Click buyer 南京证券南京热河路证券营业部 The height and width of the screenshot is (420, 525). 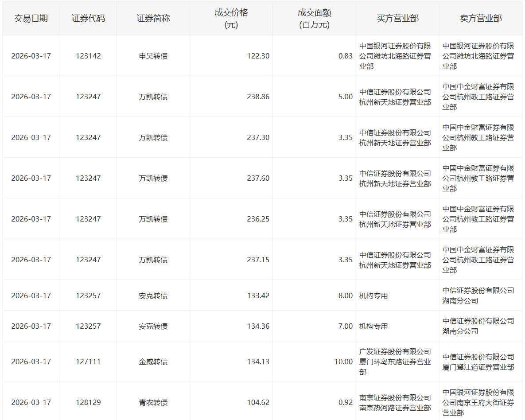pyautogui.click(x=395, y=403)
